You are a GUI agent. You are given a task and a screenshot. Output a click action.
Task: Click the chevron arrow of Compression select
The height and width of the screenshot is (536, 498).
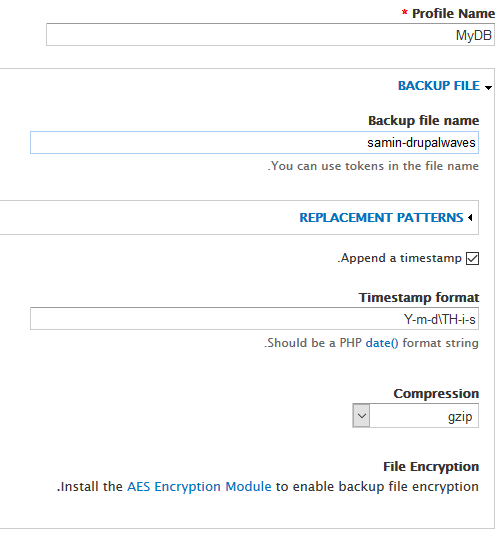click(361, 416)
